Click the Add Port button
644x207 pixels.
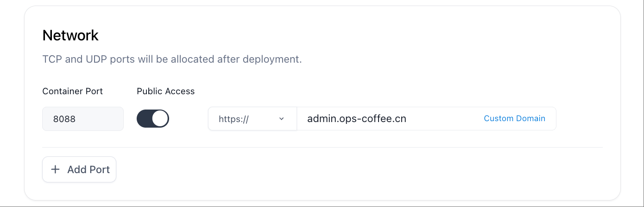(79, 169)
